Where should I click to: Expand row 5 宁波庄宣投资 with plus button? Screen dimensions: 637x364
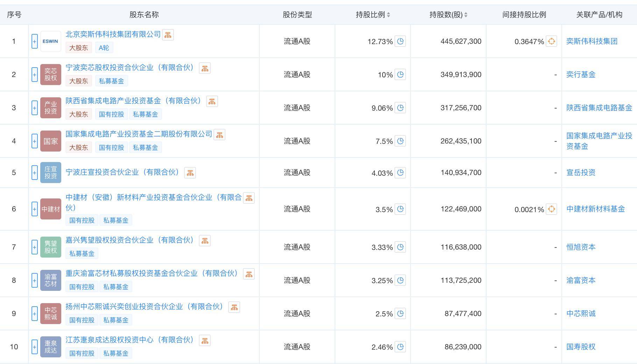pos(34,173)
